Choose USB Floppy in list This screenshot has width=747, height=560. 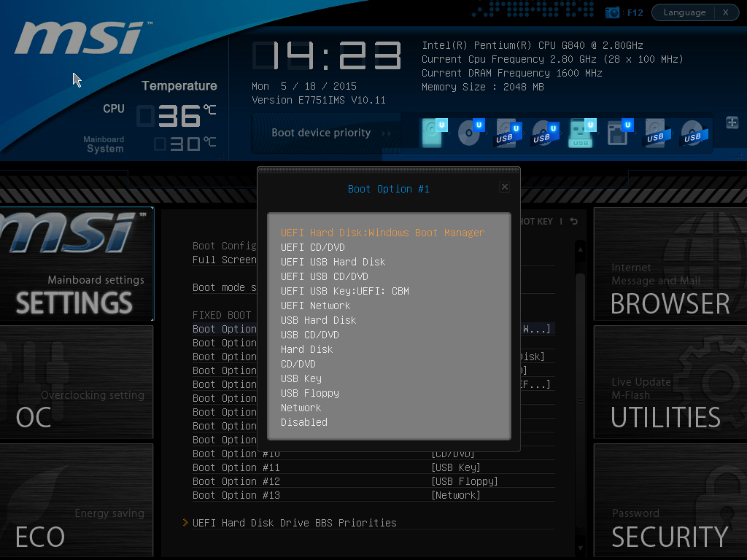(309, 393)
